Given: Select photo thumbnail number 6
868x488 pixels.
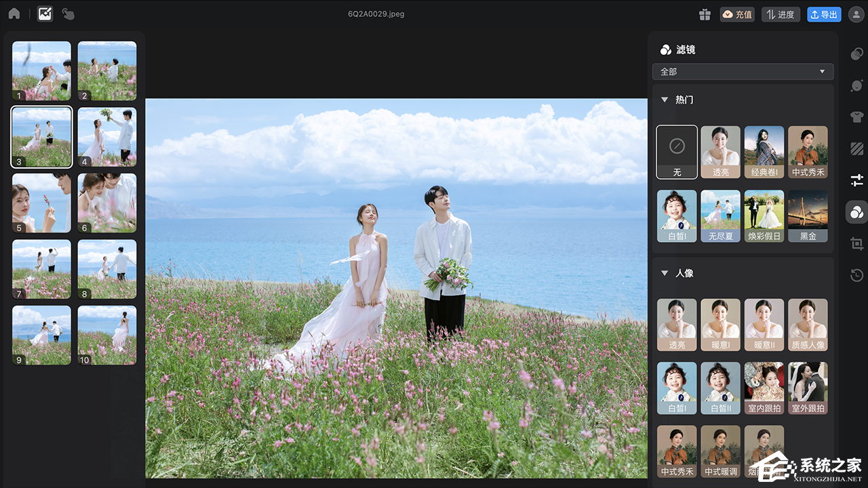Looking at the screenshot, I should 107,203.
